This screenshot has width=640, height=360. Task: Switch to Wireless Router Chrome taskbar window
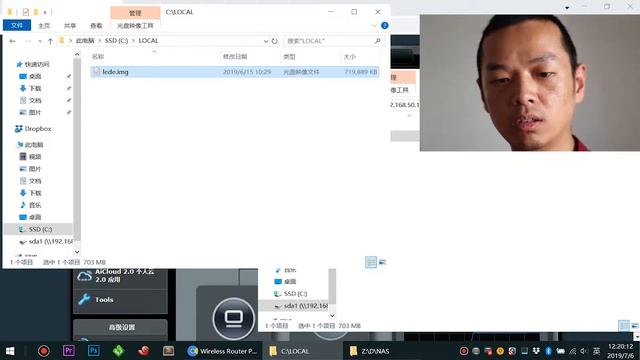click(x=222, y=351)
